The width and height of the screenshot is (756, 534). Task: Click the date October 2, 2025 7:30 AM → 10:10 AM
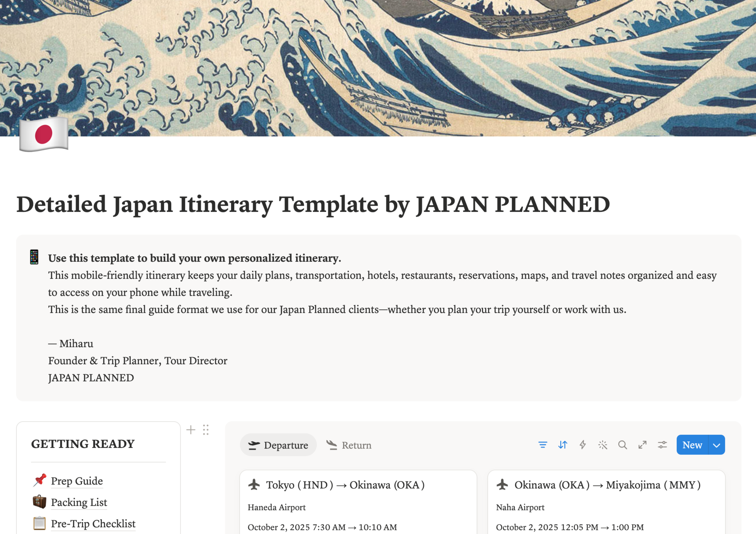[322, 527]
